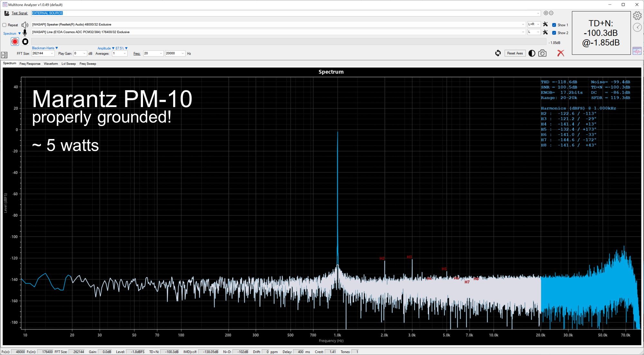Uncheck the Show 1 checkbox

pyautogui.click(x=554, y=25)
